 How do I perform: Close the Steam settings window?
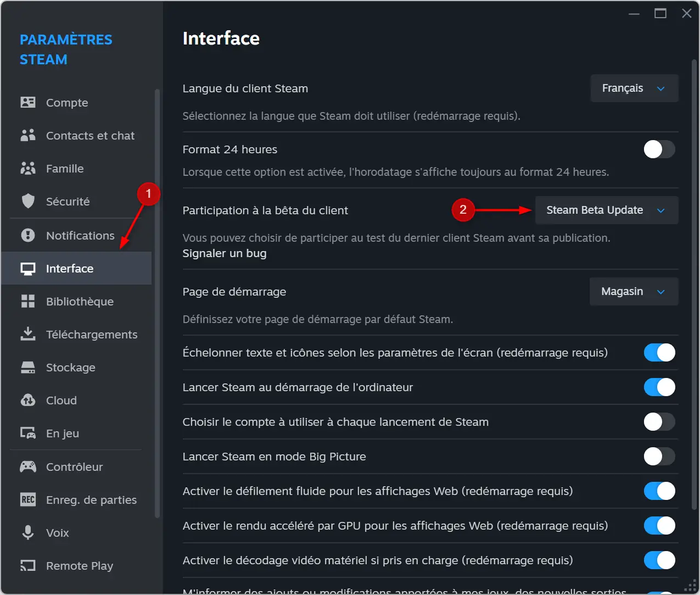(x=687, y=13)
